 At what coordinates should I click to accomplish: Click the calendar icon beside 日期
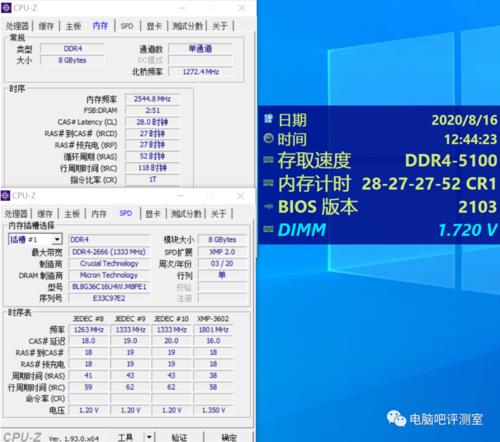tap(268, 119)
